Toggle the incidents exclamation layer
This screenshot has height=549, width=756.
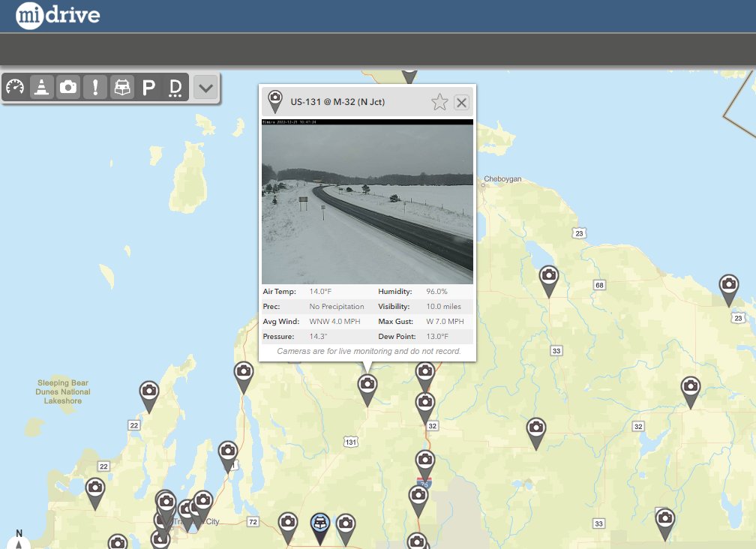(95, 87)
